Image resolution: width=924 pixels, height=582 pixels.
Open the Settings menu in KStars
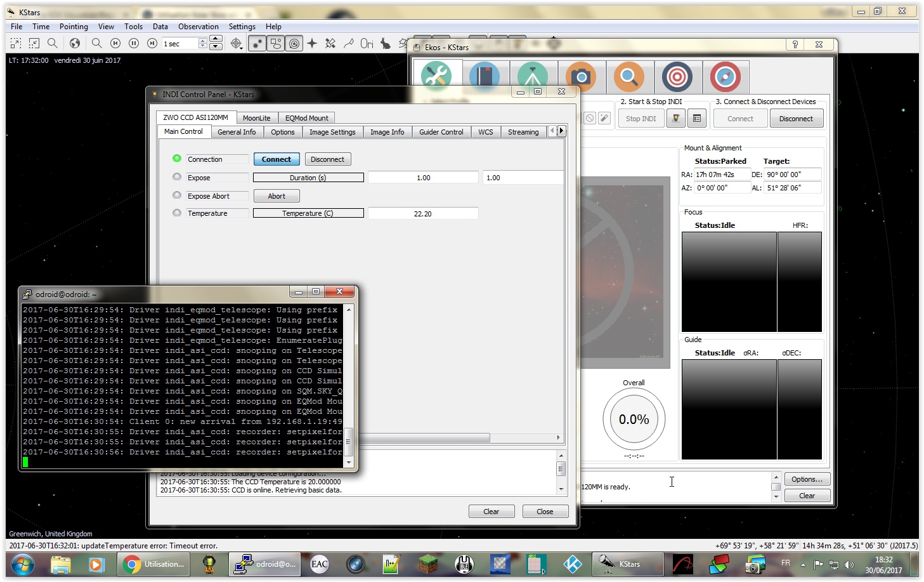click(x=242, y=27)
